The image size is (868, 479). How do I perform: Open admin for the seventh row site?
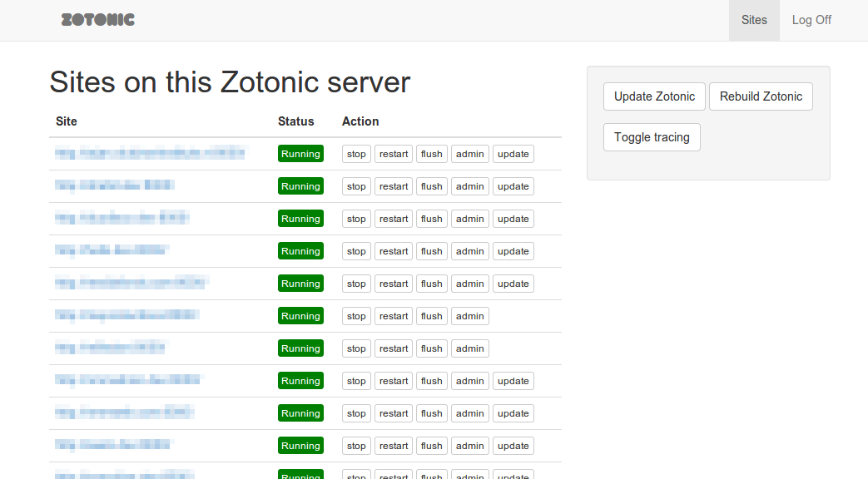coord(470,348)
